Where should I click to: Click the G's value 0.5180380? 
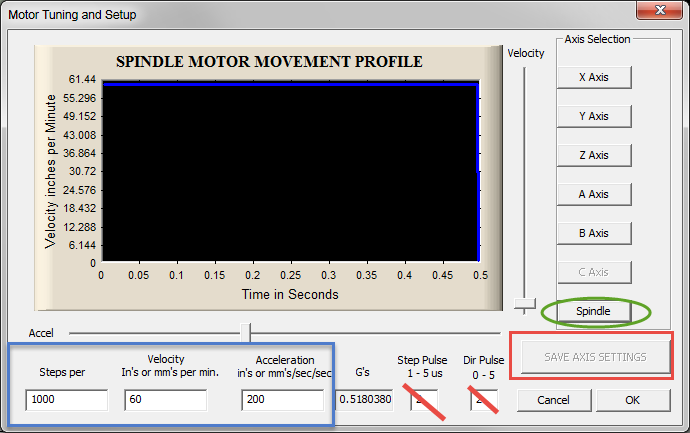click(x=365, y=400)
